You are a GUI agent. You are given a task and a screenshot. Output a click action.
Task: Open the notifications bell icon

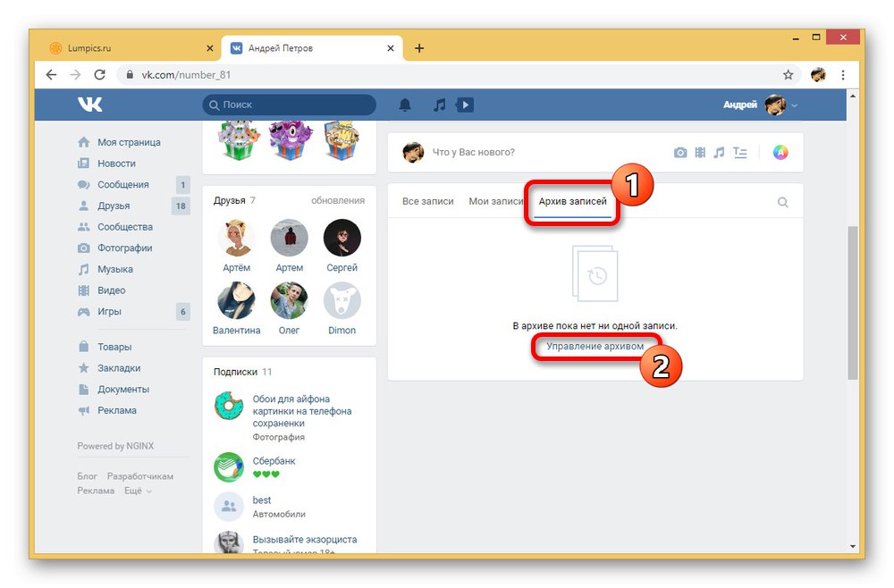(x=405, y=105)
